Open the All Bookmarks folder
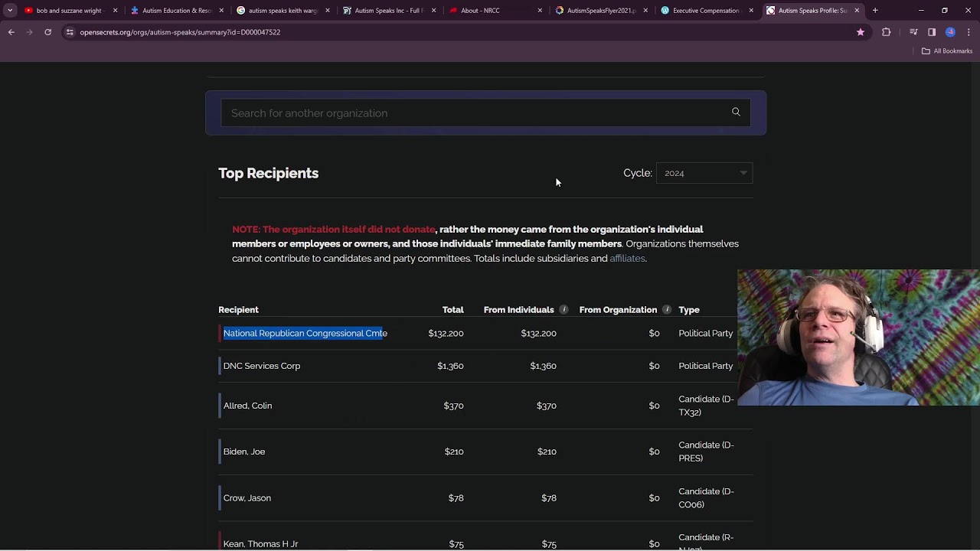The image size is (980, 551). tap(947, 51)
